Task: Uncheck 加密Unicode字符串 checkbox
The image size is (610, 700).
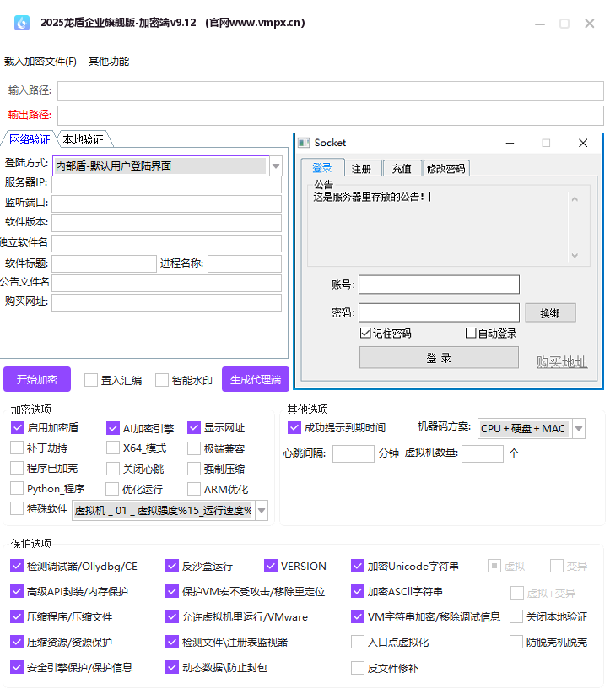Action: coord(358,566)
